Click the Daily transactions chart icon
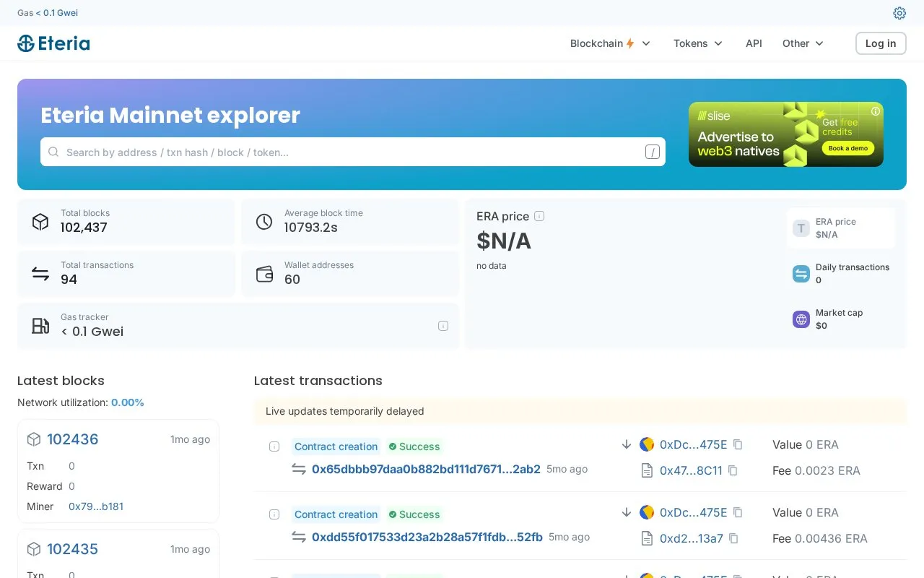The width and height of the screenshot is (924, 578). 801,274
